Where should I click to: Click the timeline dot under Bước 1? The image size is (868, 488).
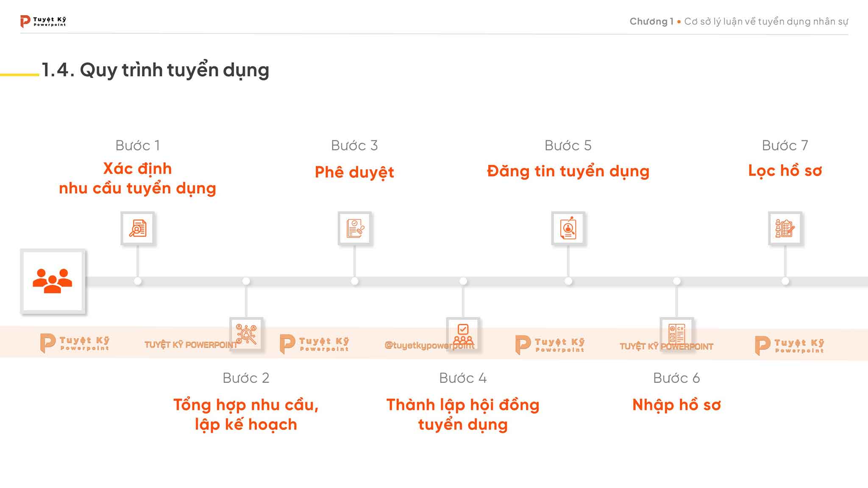coord(138,281)
